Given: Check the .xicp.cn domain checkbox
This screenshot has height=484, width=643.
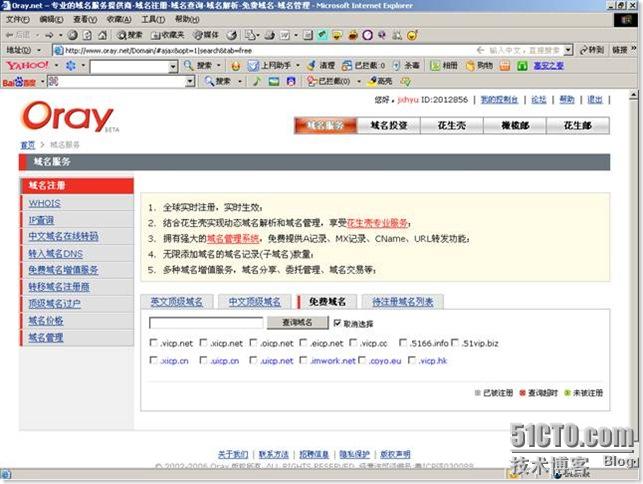Looking at the screenshot, I should click(153, 360).
